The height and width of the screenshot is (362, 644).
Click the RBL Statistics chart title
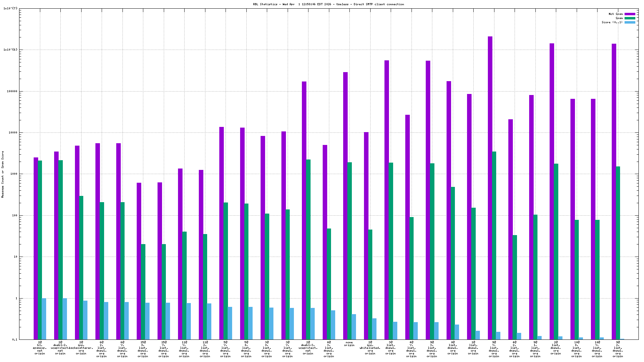[x=328, y=4]
